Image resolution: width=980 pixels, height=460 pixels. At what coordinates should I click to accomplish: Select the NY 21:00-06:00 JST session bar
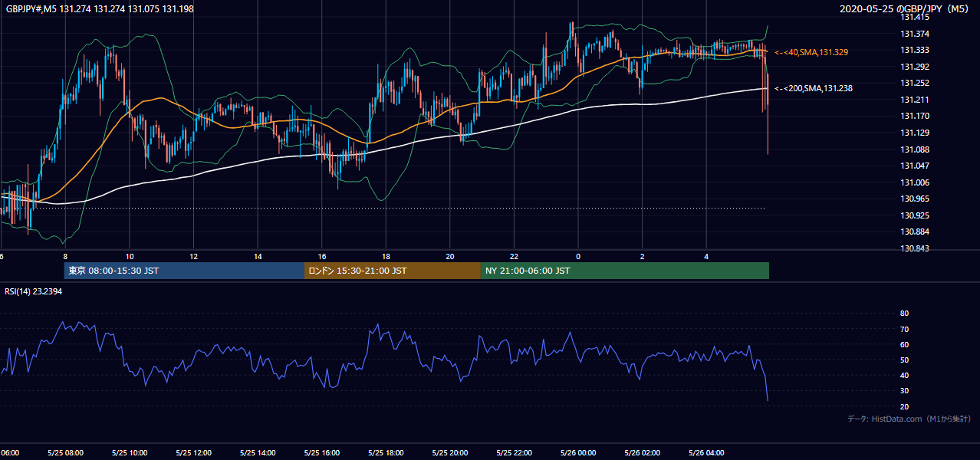(625, 271)
